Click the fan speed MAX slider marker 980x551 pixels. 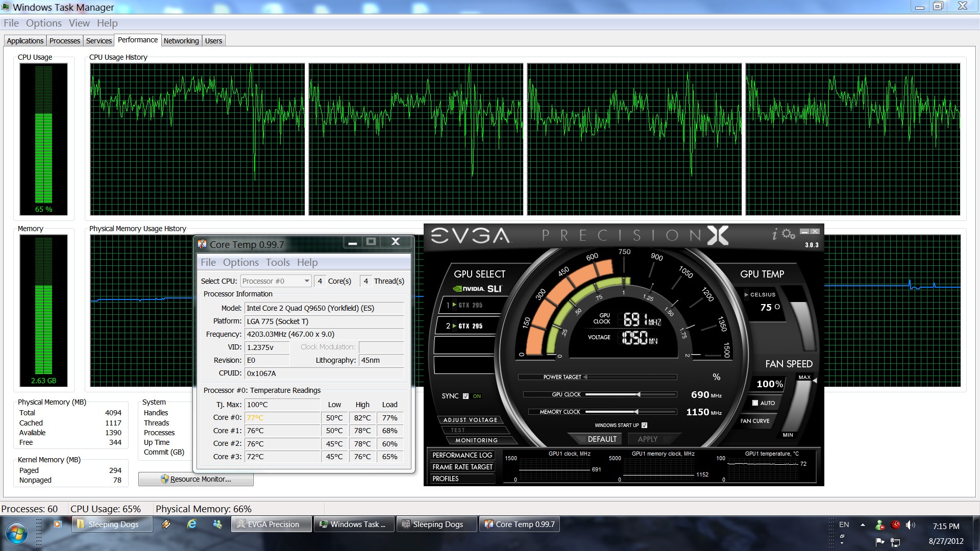point(815,380)
